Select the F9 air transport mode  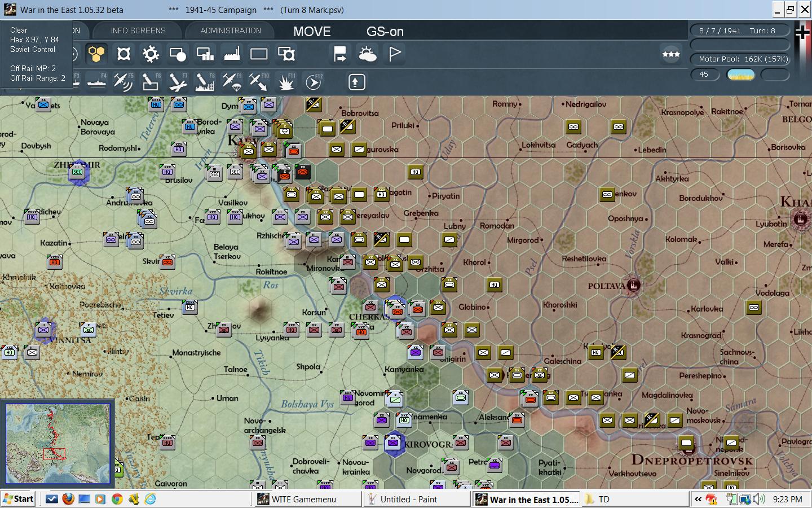[232, 82]
